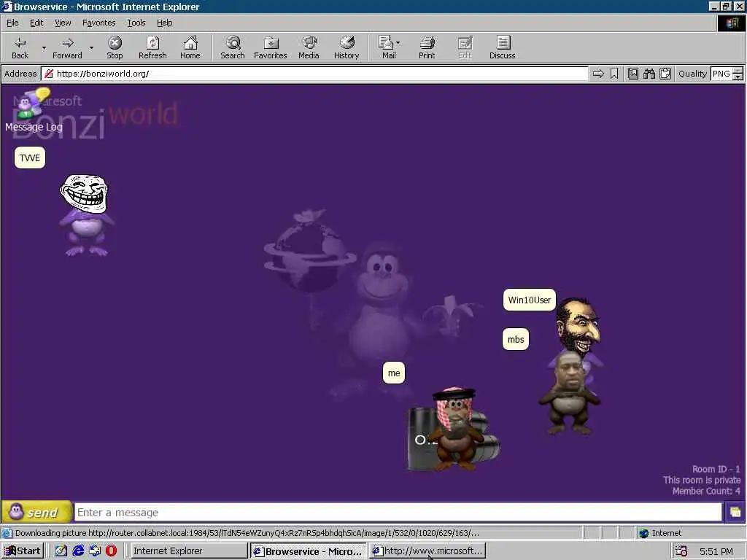This screenshot has width=747, height=560.
Task: Open the Favorites menu
Action: pos(98,23)
